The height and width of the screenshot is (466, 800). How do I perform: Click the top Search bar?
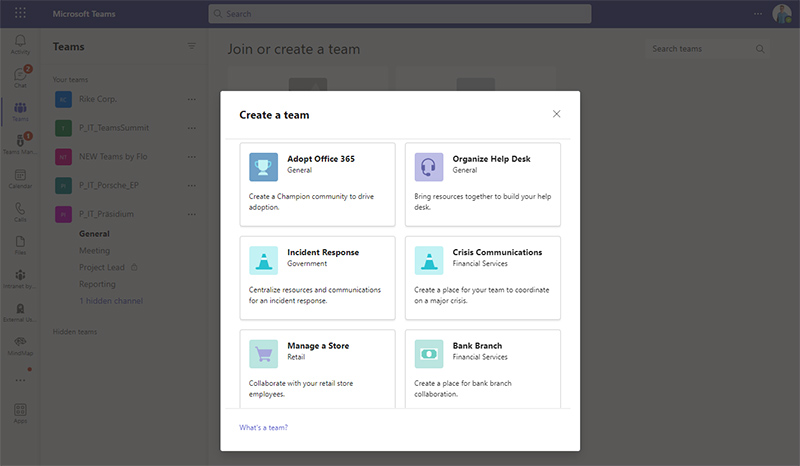pos(399,14)
